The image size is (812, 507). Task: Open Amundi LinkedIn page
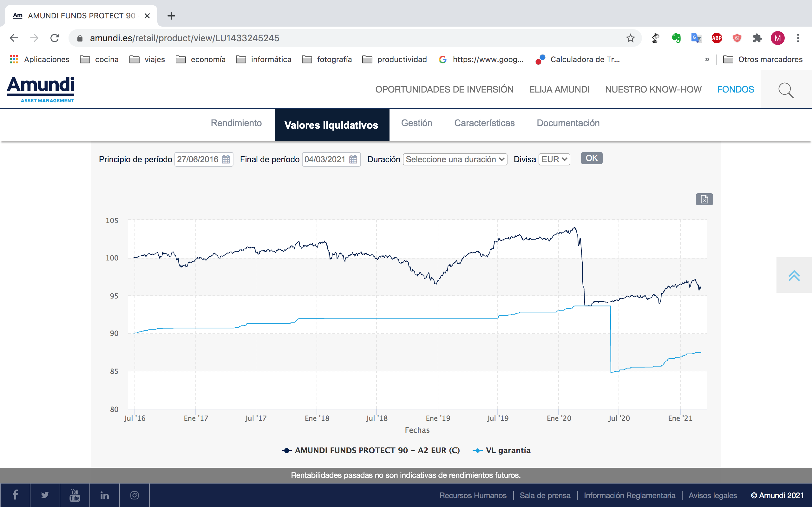[x=104, y=495]
